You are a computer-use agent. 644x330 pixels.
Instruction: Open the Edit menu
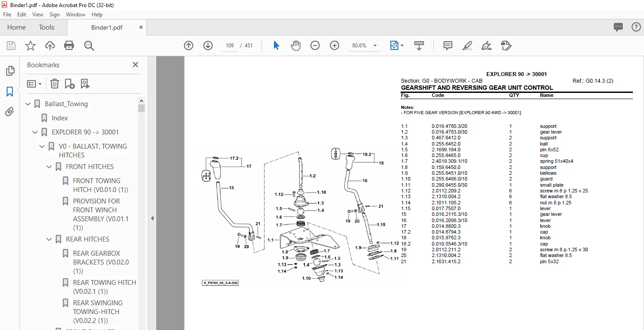click(22, 15)
